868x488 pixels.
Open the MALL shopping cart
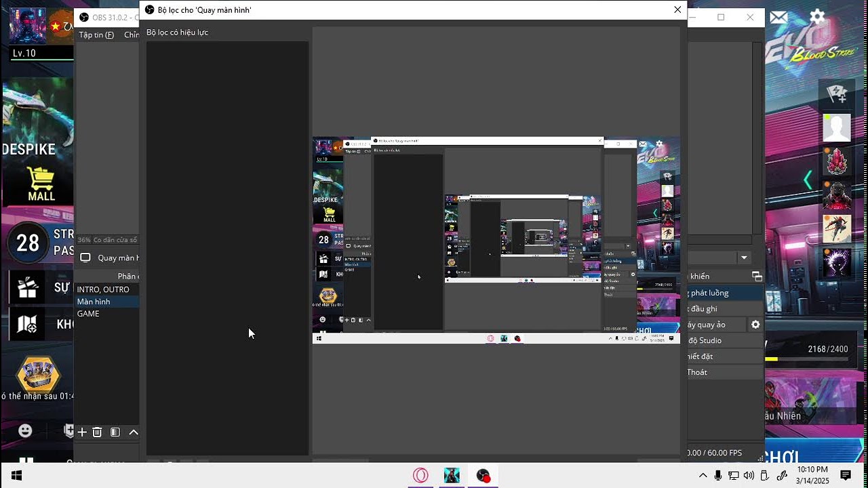[41, 184]
